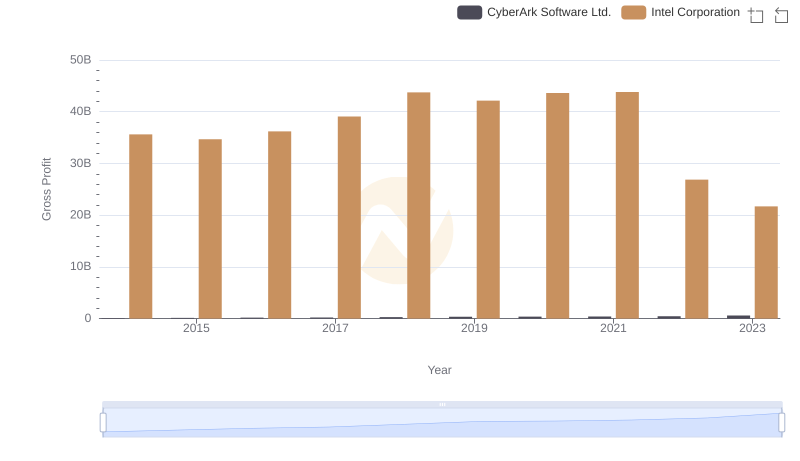This screenshot has height=461, width=800.
Task: Click Intel bar for 2015
Action: tap(210, 229)
